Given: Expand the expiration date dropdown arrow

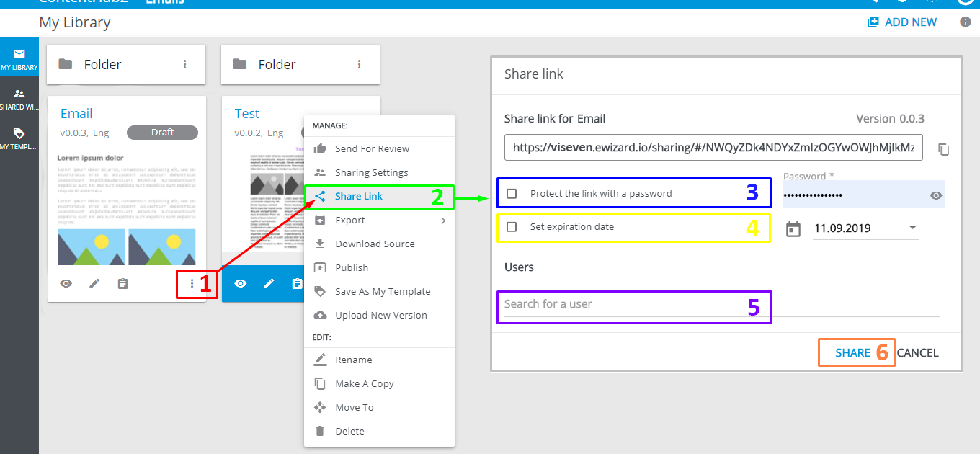Looking at the screenshot, I should (913, 228).
